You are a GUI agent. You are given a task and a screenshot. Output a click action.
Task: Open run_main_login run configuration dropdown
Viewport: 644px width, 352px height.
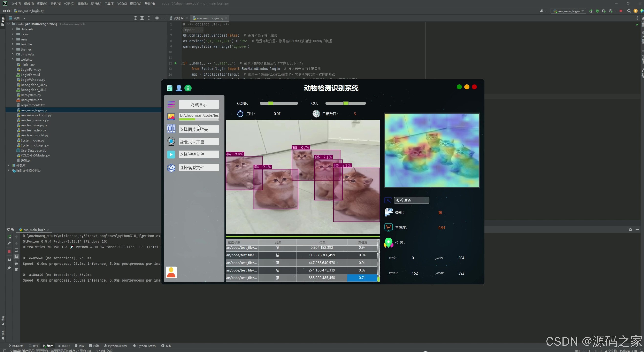coord(568,11)
